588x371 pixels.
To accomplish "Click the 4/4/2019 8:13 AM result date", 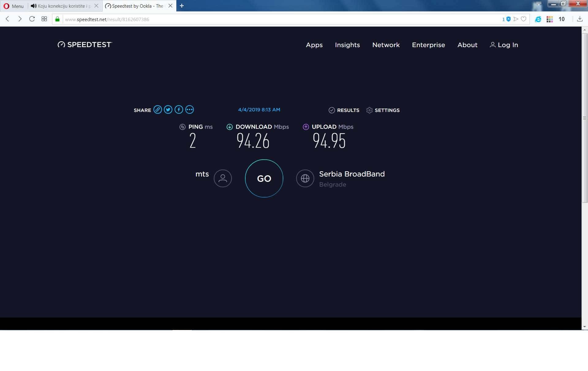I will (259, 109).
